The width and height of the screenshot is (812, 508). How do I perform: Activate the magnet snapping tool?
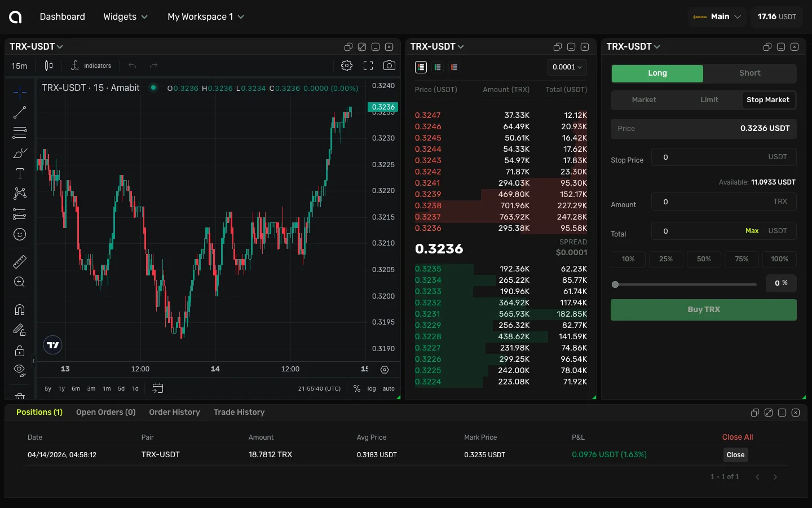point(20,310)
